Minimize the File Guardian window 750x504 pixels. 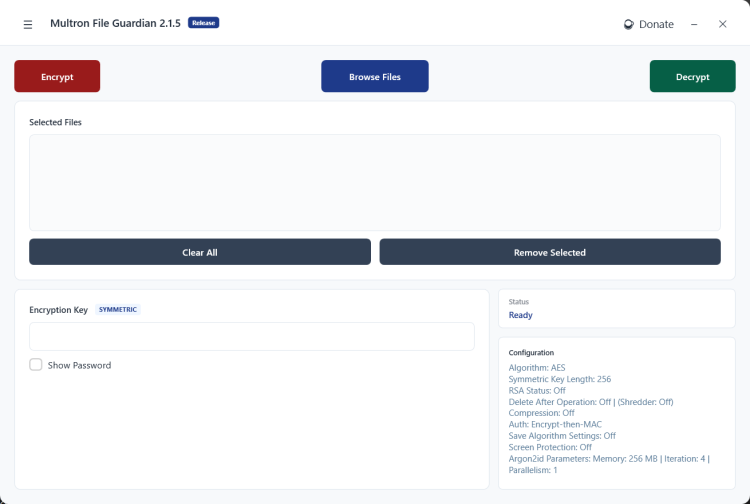coord(694,24)
